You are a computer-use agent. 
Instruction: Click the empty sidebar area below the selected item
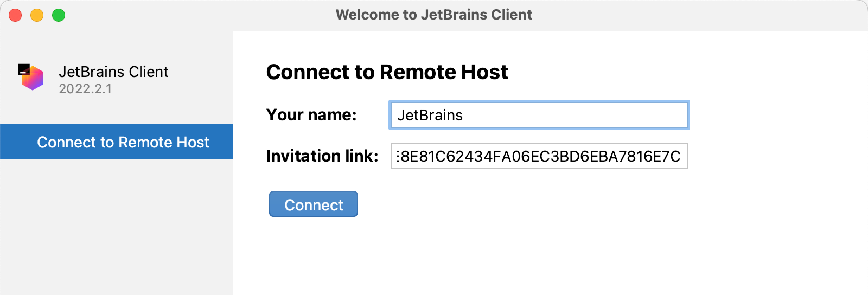point(117,228)
